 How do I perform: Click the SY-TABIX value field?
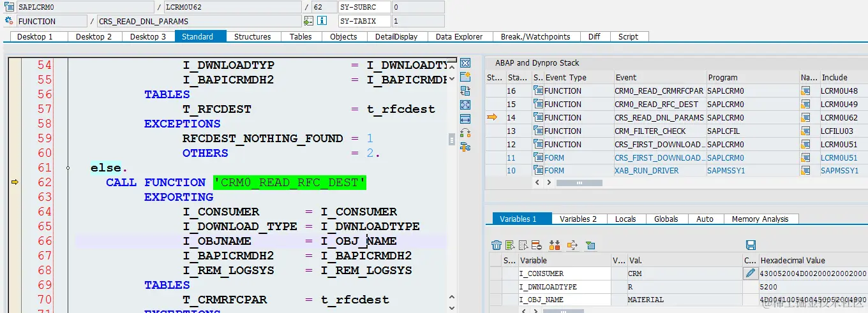(x=417, y=21)
